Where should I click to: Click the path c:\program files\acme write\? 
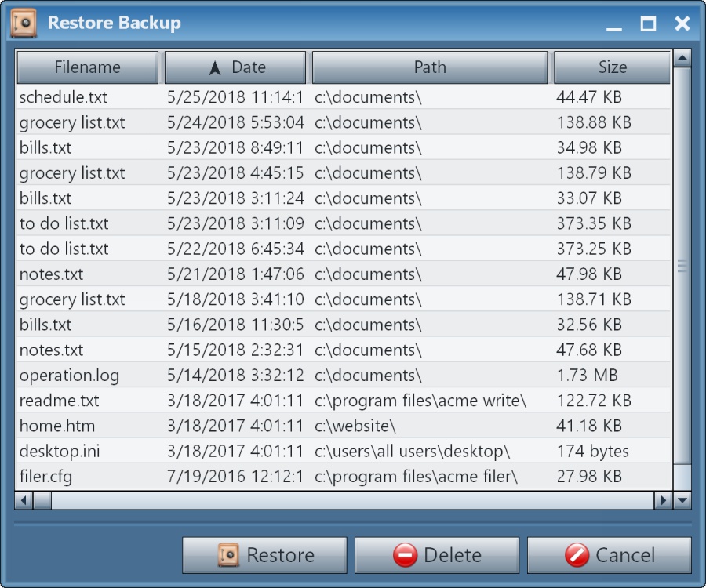coord(420,401)
